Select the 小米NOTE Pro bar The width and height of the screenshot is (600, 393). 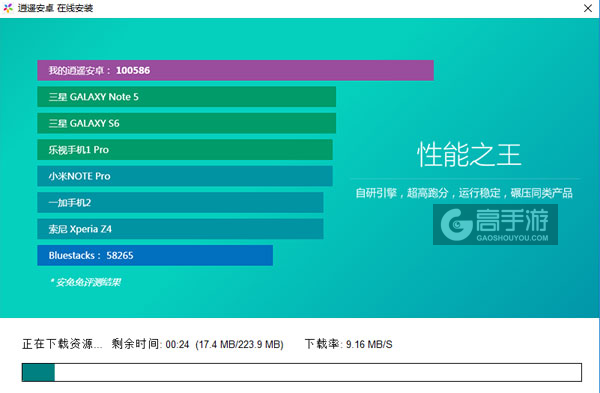click(185, 176)
